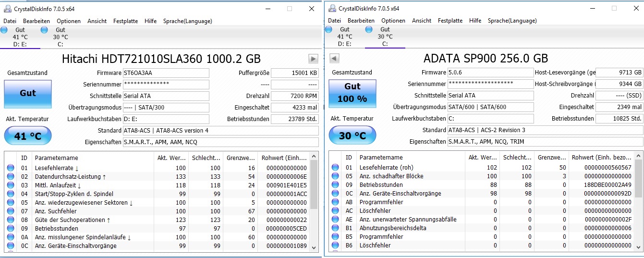The image size is (644, 258).
Task: Click status orb of Lesefehlerrate row 01 in Hitachi window
Action: click(x=11, y=168)
